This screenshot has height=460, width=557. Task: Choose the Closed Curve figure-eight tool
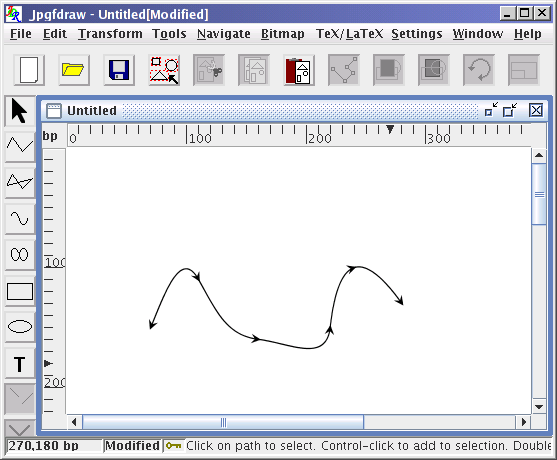(20, 254)
